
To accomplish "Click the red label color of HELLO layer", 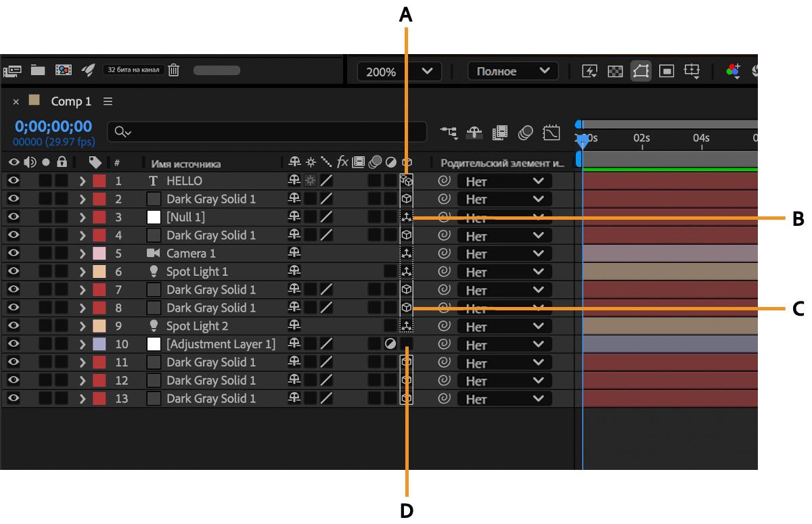I will (99, 181).
